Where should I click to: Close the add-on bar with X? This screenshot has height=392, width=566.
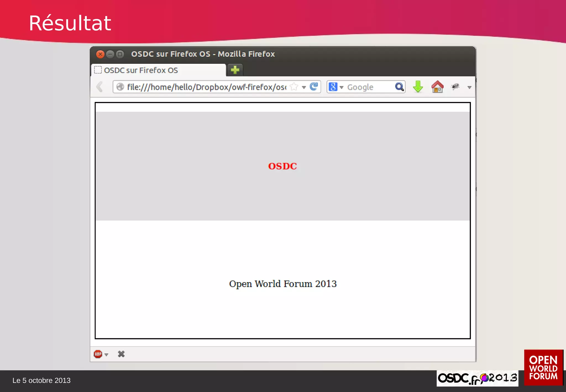[121, 354]
